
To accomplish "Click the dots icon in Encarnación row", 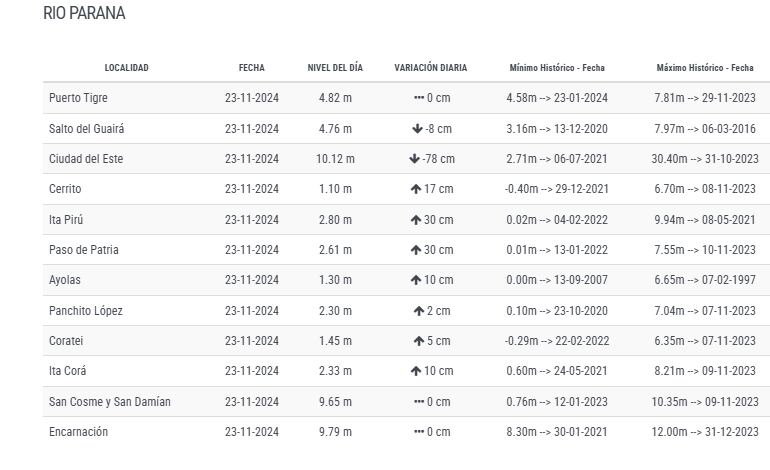I will click(419, 432).
